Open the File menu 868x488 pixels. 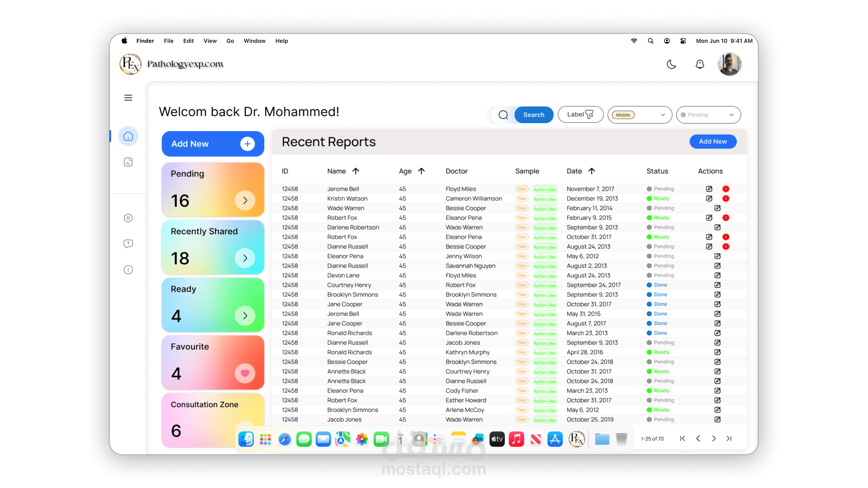(x=168, y=41)
